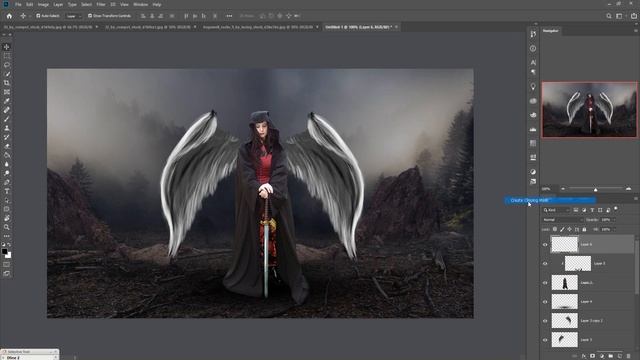
Task: Create a new group folder icon
Action: [611, 356]
